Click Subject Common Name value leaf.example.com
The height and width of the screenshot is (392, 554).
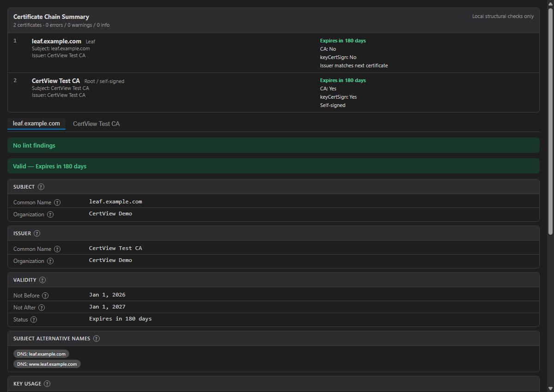click(115, 202)
